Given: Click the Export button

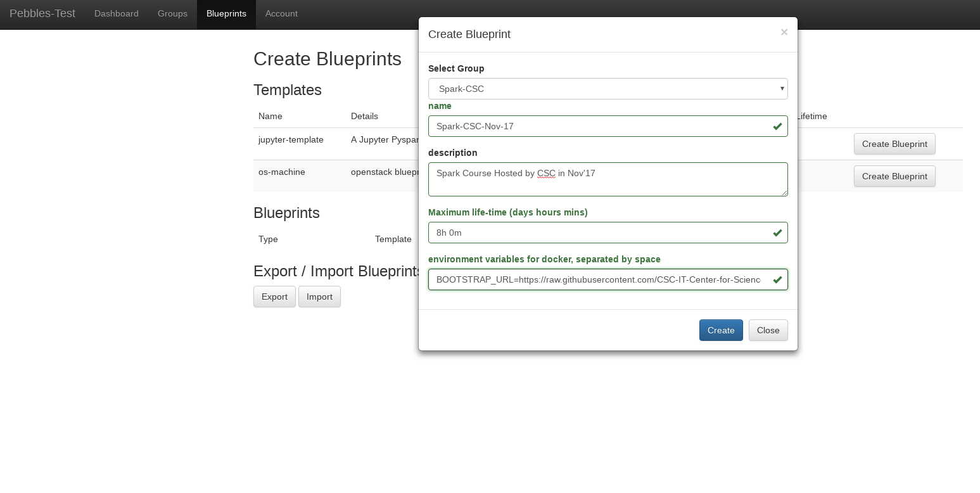Looking at the screenshot, I should coord(274,297).
